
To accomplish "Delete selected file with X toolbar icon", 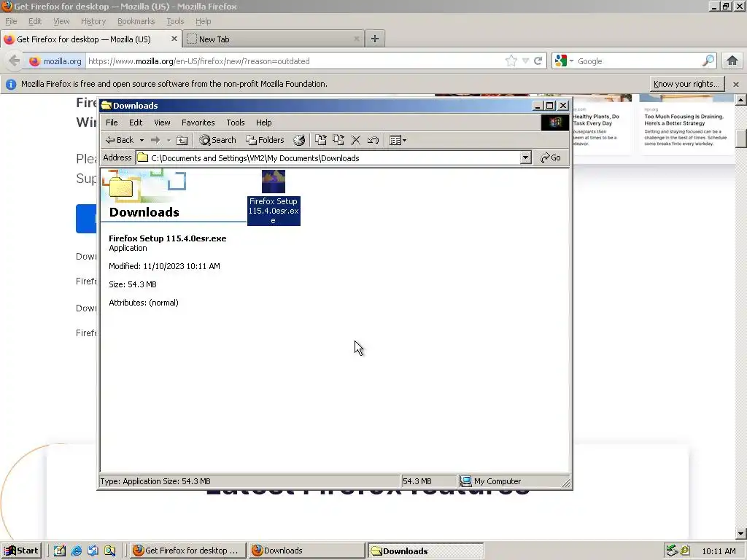I will pyautogui.click(x=355, y=140).
